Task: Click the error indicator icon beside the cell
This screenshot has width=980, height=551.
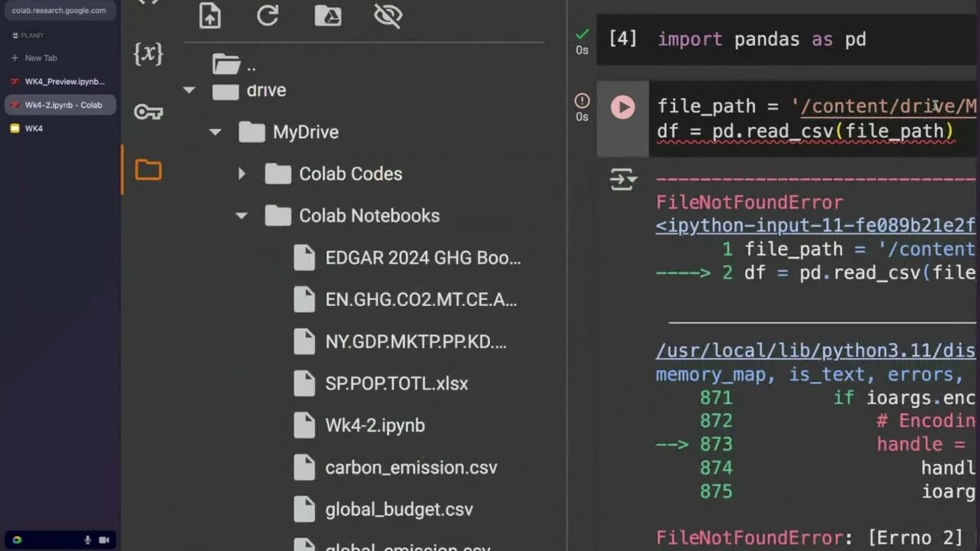Action: click(x=582, y=100)
